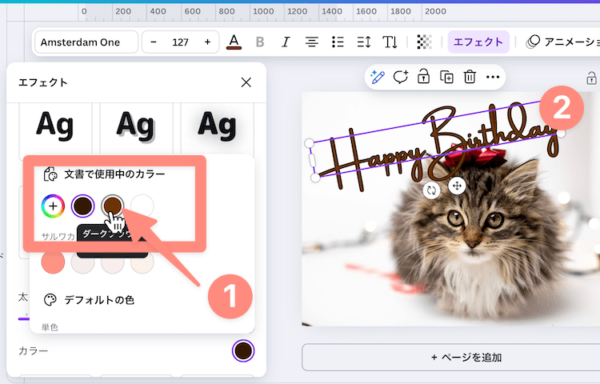Lock the selected element
The image size is (600, 384).
pos(423,77)
